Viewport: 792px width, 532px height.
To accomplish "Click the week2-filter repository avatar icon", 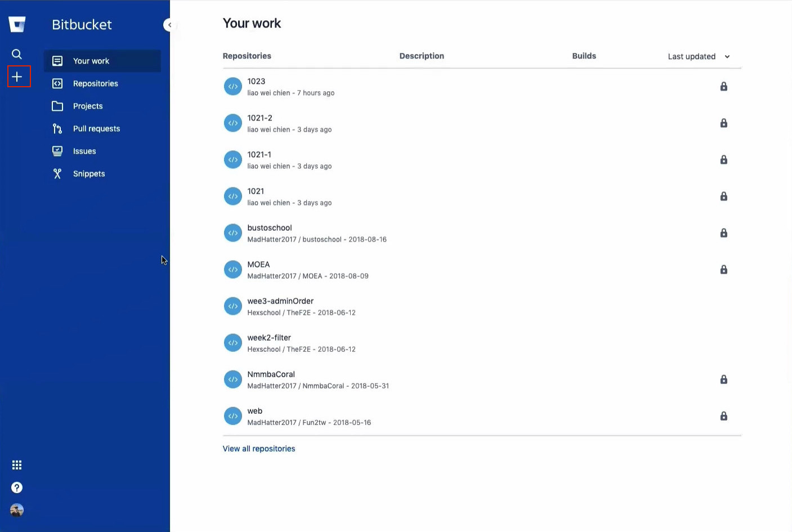I will click(233, 342).
